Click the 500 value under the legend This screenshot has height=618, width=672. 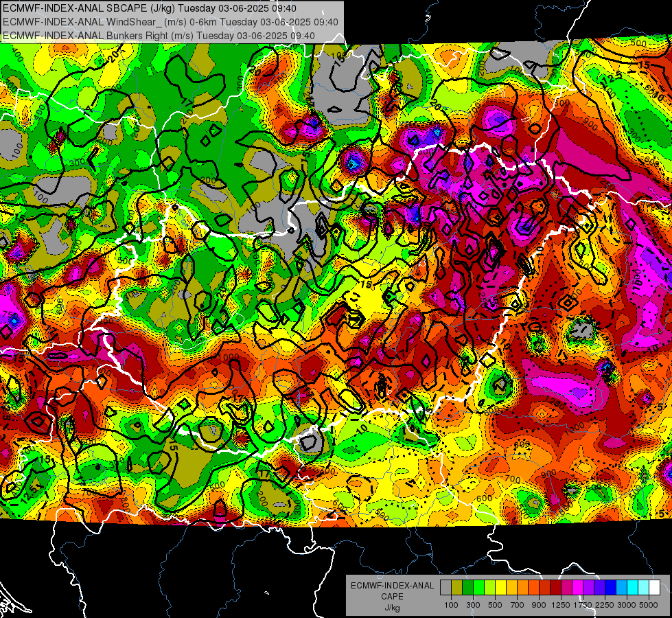click(x=495, y=605)
